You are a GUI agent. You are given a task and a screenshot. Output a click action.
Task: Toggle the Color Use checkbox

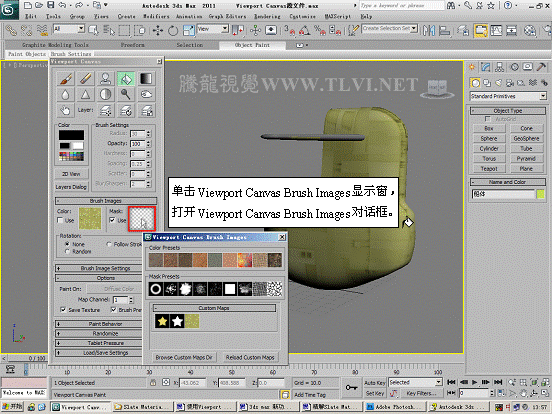tap(60, 220)
